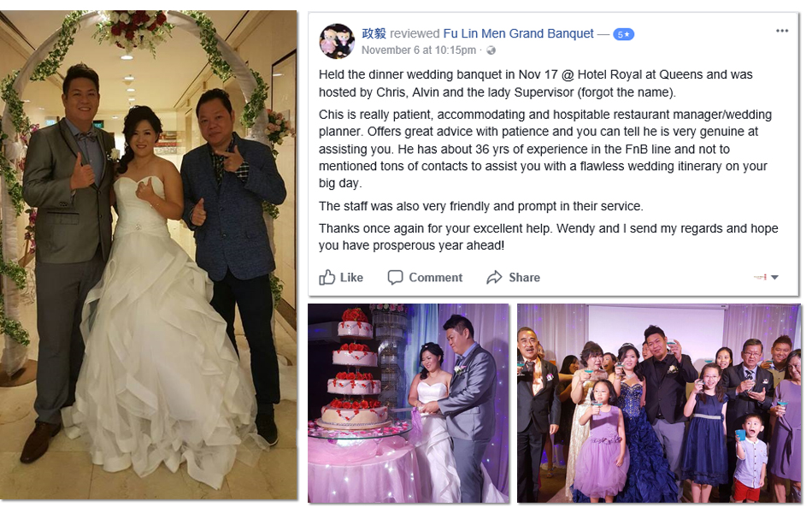Click the word reviewed in the post header

pos(415,33)
